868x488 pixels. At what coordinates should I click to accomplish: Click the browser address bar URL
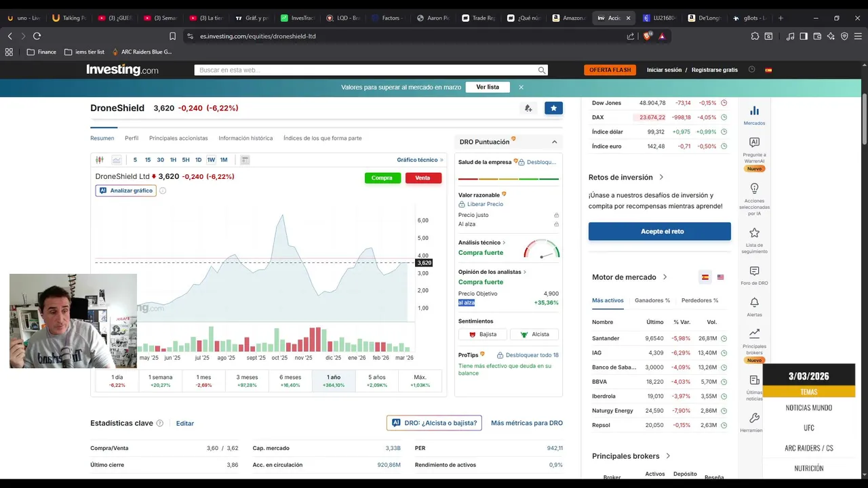(258, 36)
